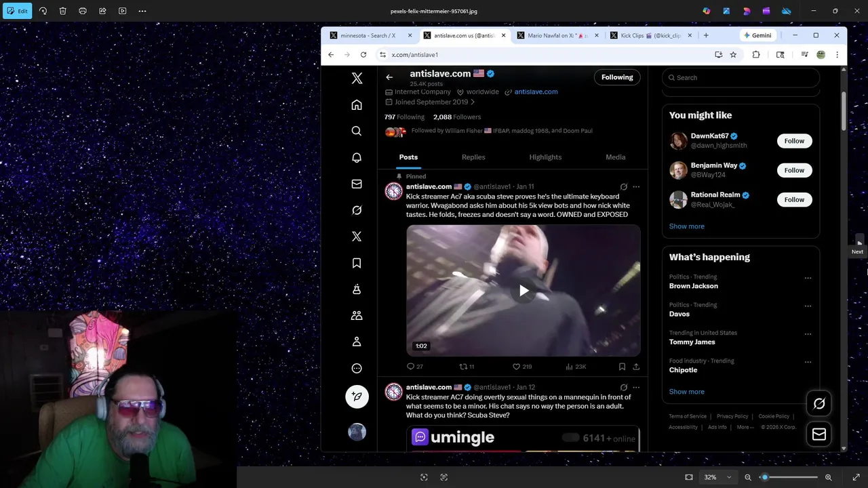The width and height of the screenshot is (868, 488).
Task: Share the photo via the share icon
Action: [102, 11]
